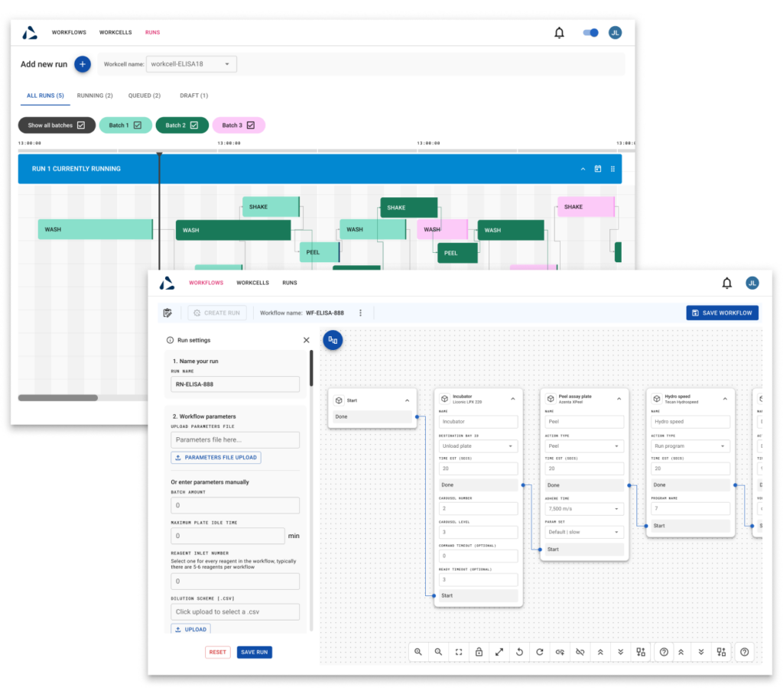783x700 pixels.
Task: Click the fit-to-screen icon in workflow toolbar
Action: 458,652
